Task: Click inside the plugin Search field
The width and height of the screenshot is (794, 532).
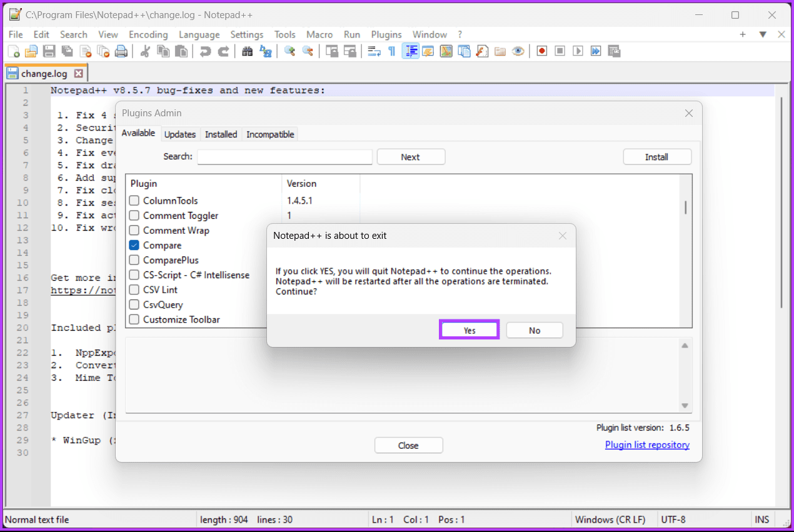Action: pyautogui.click(x=284, y=156)
